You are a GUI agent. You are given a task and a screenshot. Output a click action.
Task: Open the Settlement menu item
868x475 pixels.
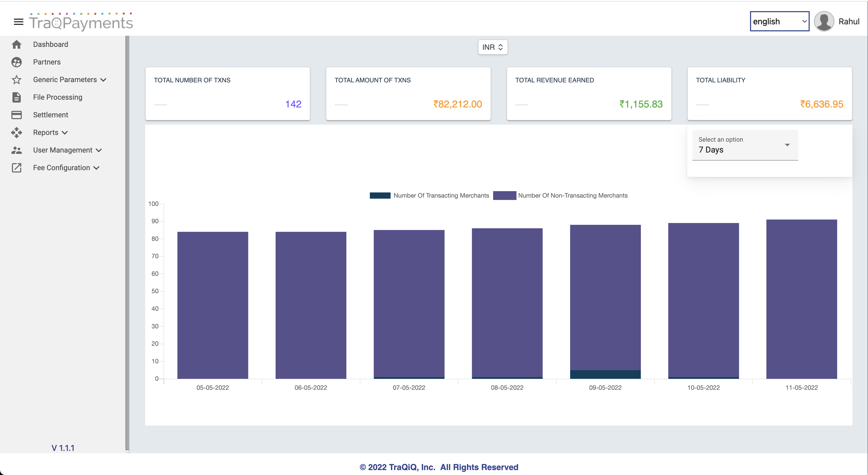click(x=51, y=115)
